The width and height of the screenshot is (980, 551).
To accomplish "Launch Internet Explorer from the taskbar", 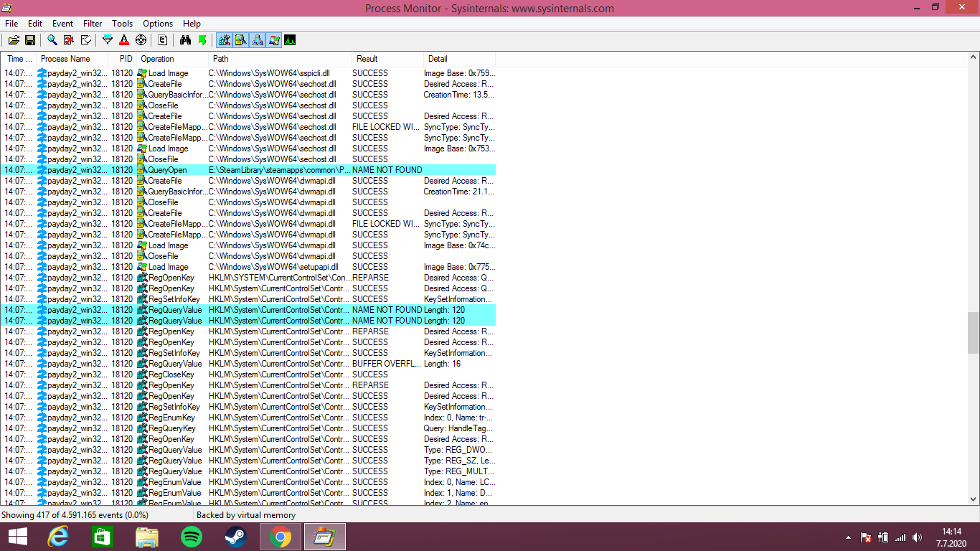I will [58, 537].
